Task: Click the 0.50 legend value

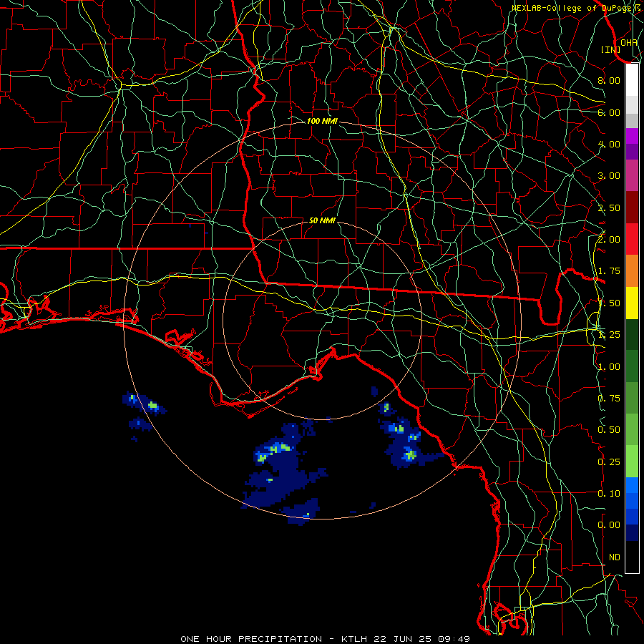Action: pyautogui.click(x=609, y=430)
